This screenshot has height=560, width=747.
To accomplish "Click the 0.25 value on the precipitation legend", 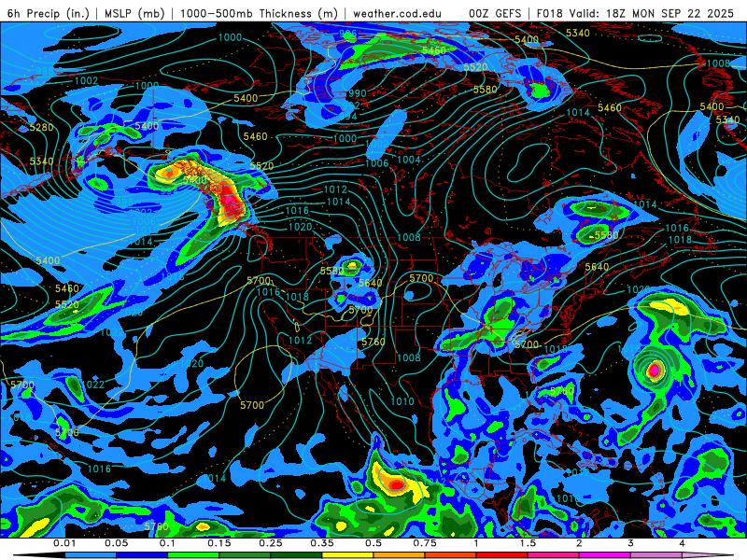I will point(271,543).
